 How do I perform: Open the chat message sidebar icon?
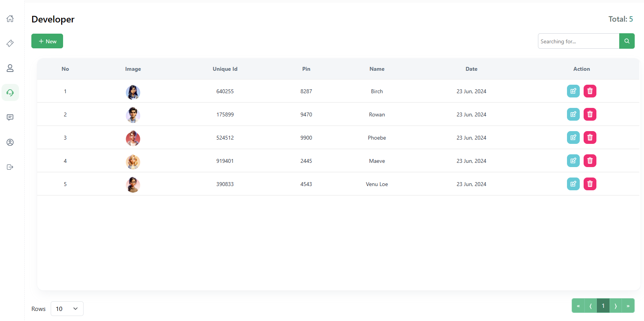coord(10,118)
